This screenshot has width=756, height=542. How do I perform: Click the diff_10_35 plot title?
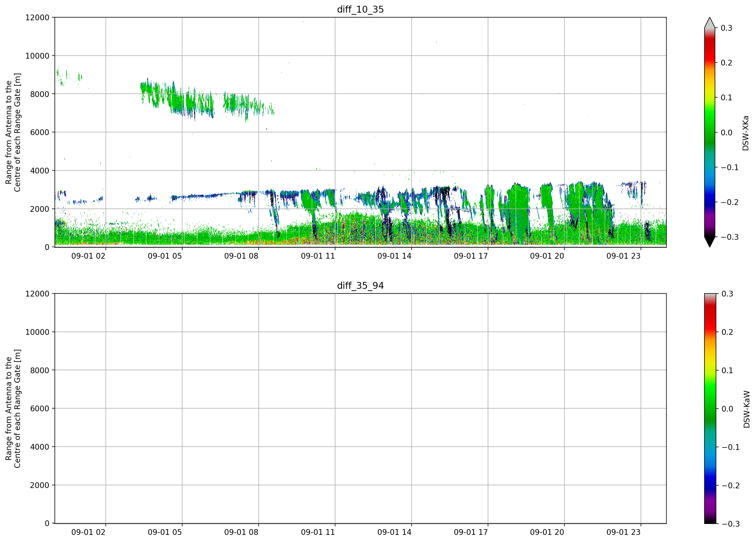click(360, 9)
